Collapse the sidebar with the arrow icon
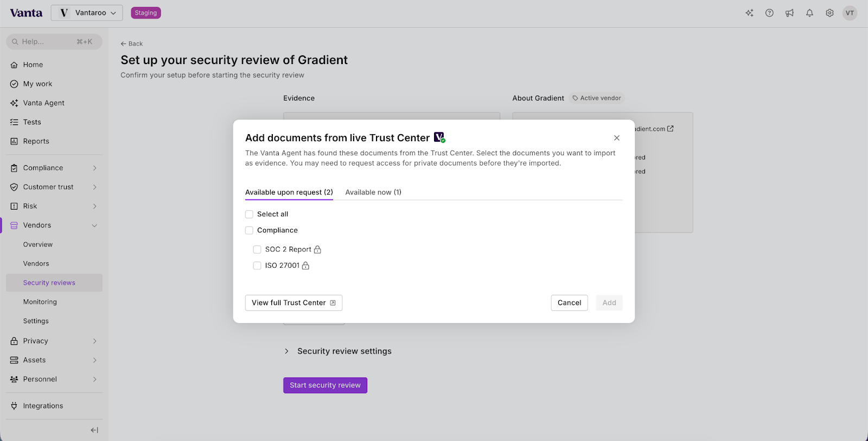 94,430
